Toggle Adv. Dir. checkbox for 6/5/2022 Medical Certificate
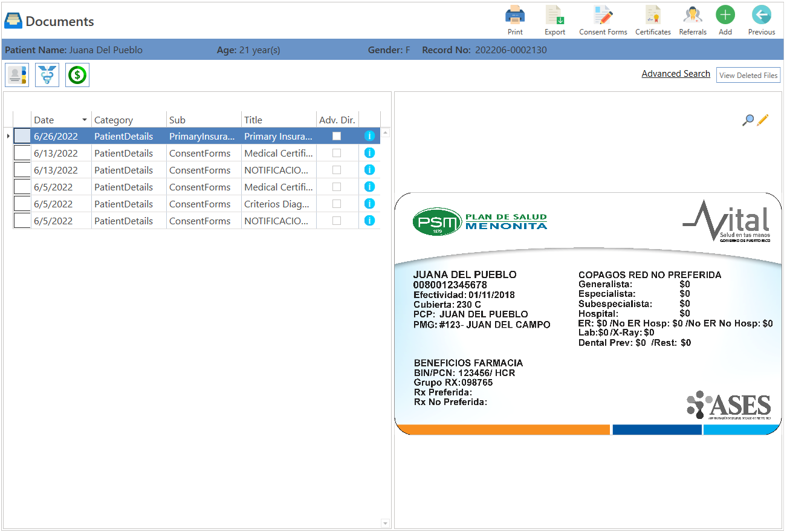The width and height of the screenshot is (787, 532). 337,187
